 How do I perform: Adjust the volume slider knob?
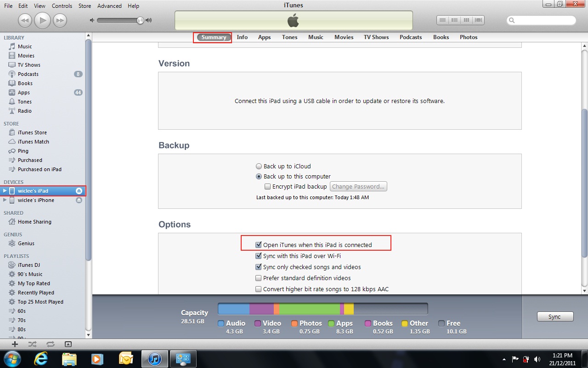tap(140, 20)
